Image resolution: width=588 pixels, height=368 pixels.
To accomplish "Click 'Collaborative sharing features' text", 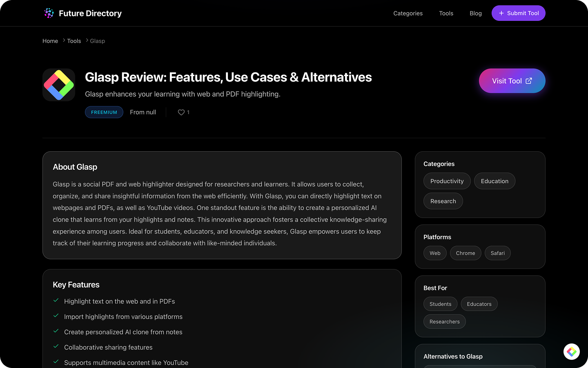I will coord(108,347).
